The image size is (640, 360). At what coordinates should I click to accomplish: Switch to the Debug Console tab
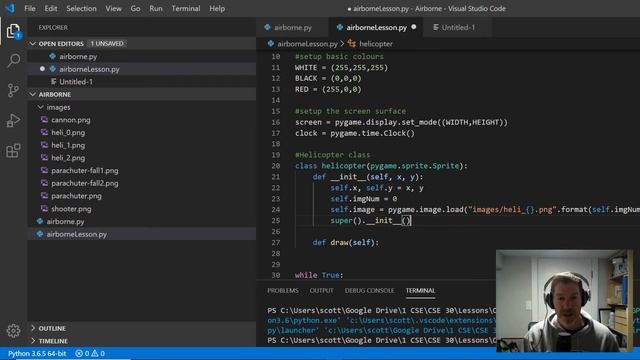tap(369, 290)
